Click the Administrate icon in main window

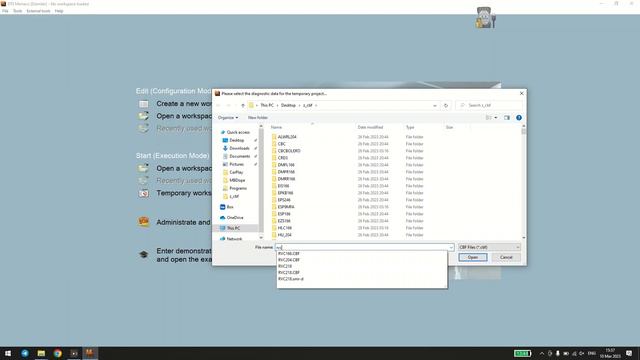point(143,222)
